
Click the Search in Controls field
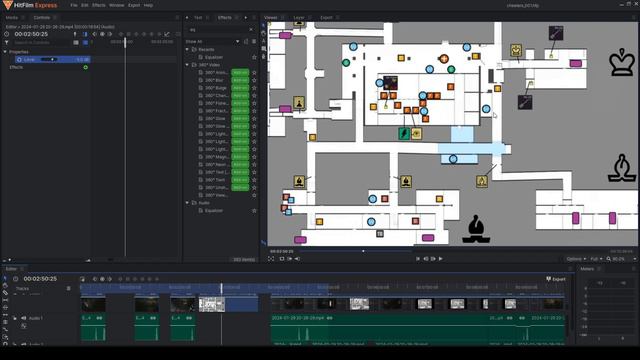coord(41,42)
